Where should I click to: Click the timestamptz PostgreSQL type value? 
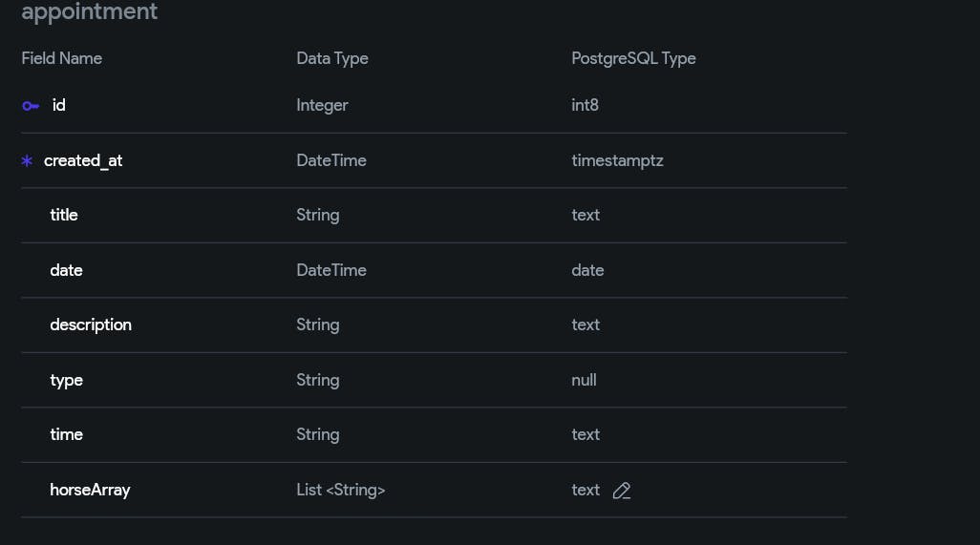(x=617, y=160)
